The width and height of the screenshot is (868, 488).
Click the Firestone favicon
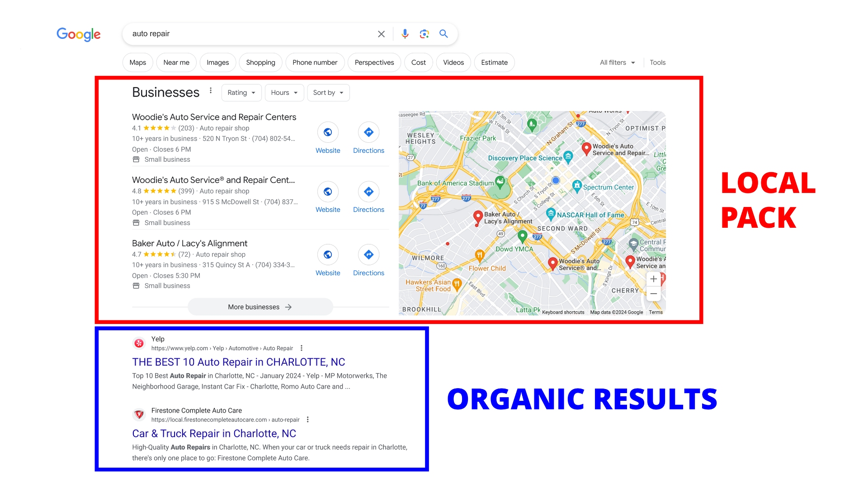[139, 415]
